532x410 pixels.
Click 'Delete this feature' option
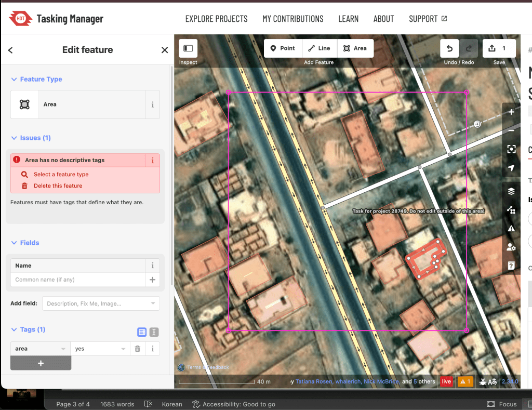(x=58, y=186)
